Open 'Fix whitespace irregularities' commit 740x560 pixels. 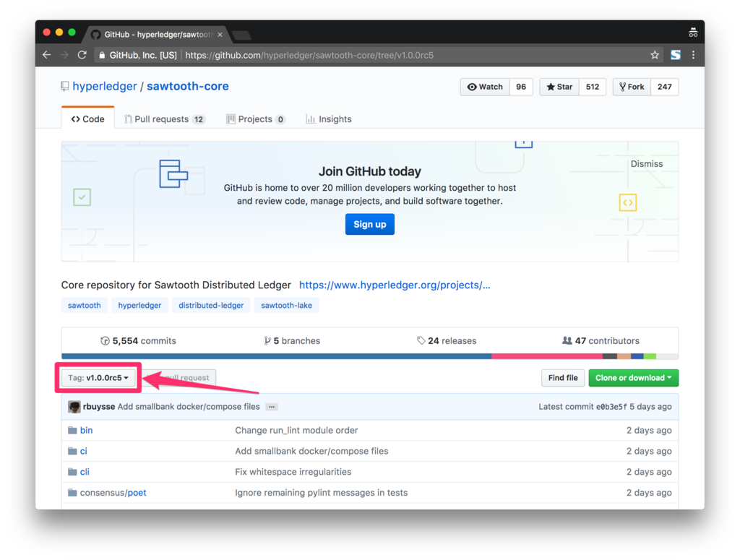pyautogui.click(x=293, y=472)
